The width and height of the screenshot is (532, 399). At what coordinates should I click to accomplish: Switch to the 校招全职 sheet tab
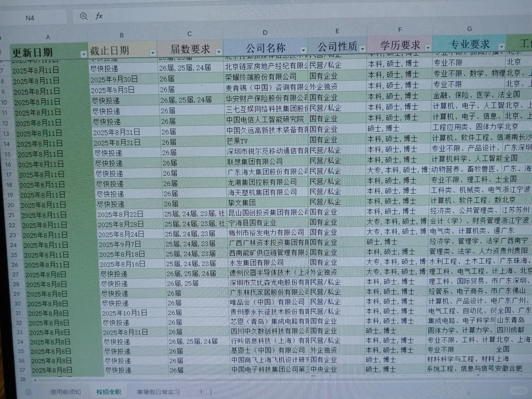[109, 392]
